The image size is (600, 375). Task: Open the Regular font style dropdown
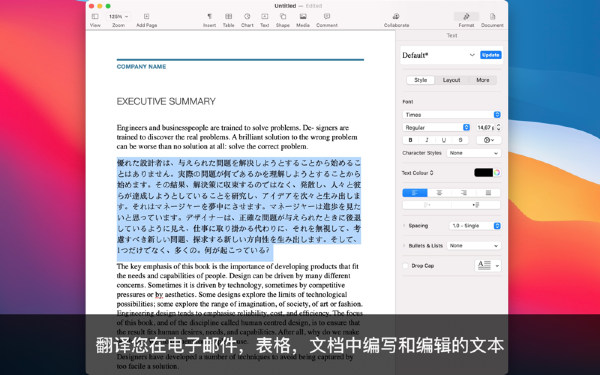point(436,127)
